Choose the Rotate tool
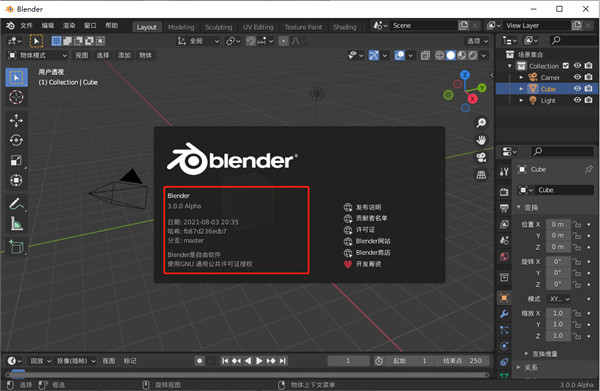Image resolution: width=600 pixels, height=391 pixels. 16,141
